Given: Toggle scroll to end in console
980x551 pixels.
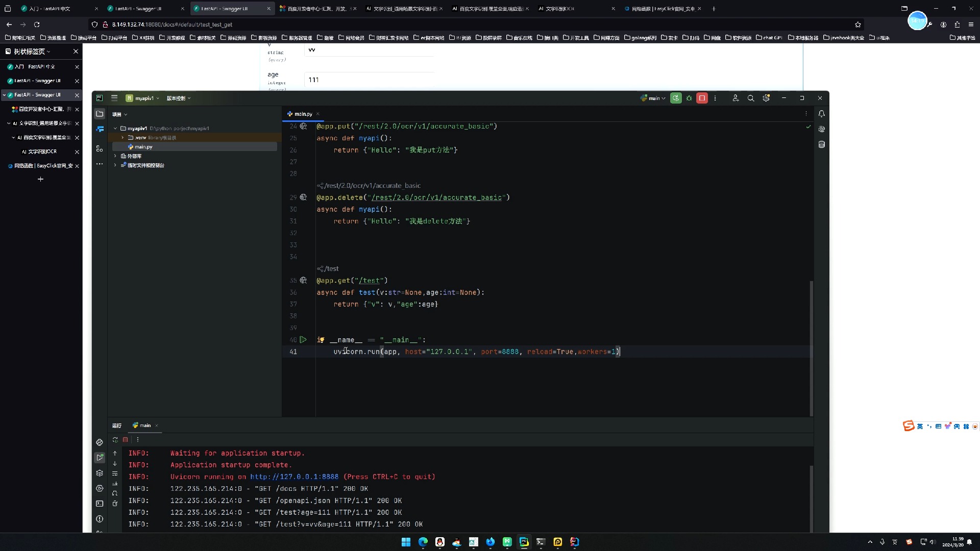Looking at the screenshot, I should click(115, 484).
